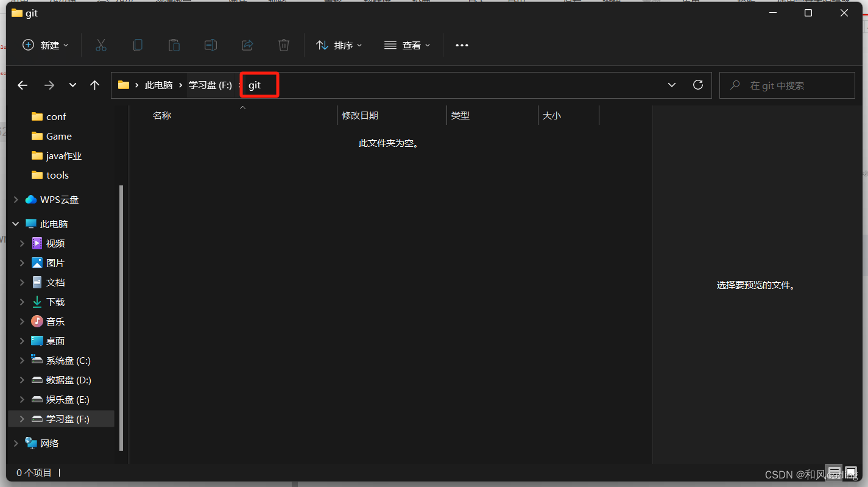Collapse the 此电脑 tree node
The height and width of the screenshot is (487, 868).
(16, 224)
